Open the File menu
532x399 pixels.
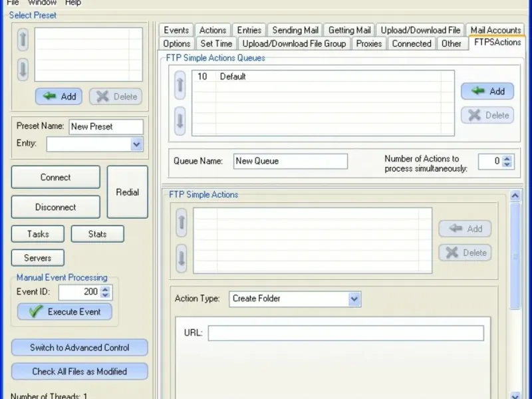coord(13,3)
